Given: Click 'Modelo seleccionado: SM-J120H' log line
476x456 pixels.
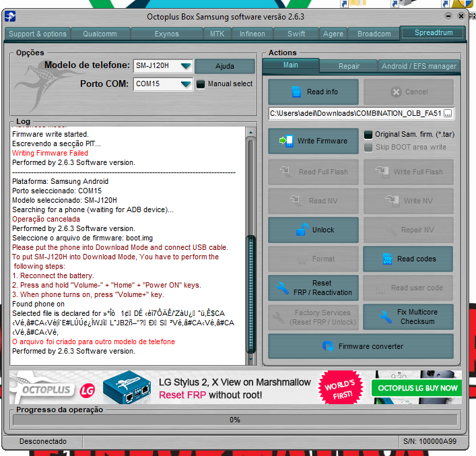Looking at the screenshot, I should pos(65,200).
